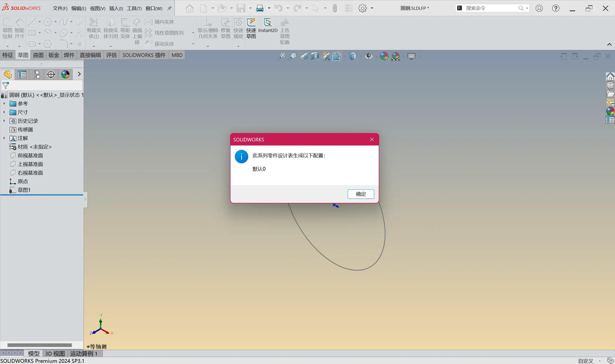This screenshot has width=615, height=364.
Task: Open the 工具(T) menu
Action: coord(134,8)
